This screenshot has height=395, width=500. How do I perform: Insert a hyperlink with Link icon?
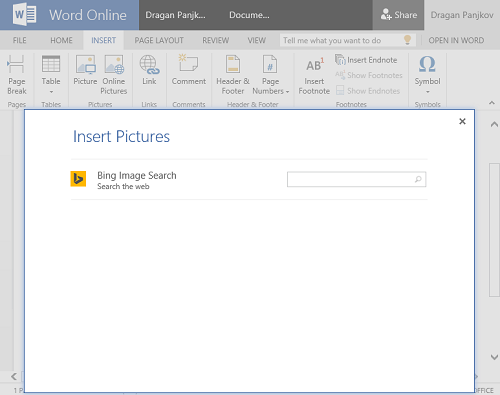(x=149, y=64)
